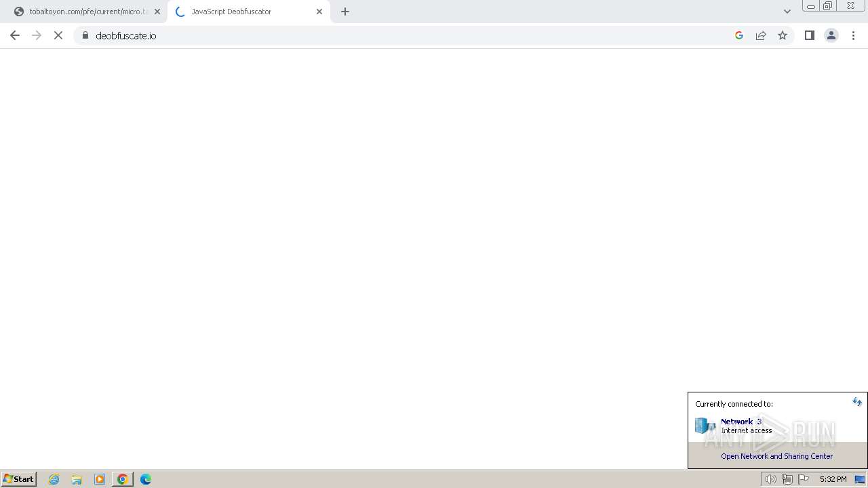Click the network refresh arrows icon

click(x=857, y=402)
